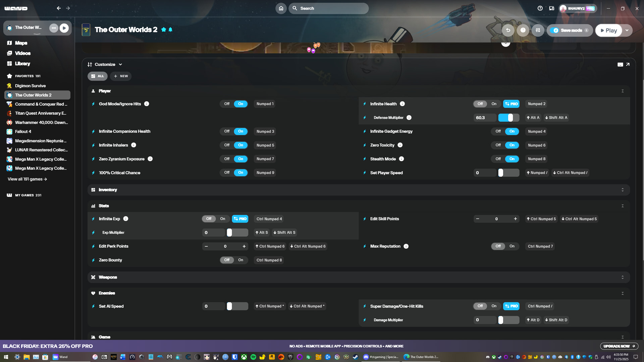Click the play circle in sidebar game card

pyautogui.click(x=64, y=28)
